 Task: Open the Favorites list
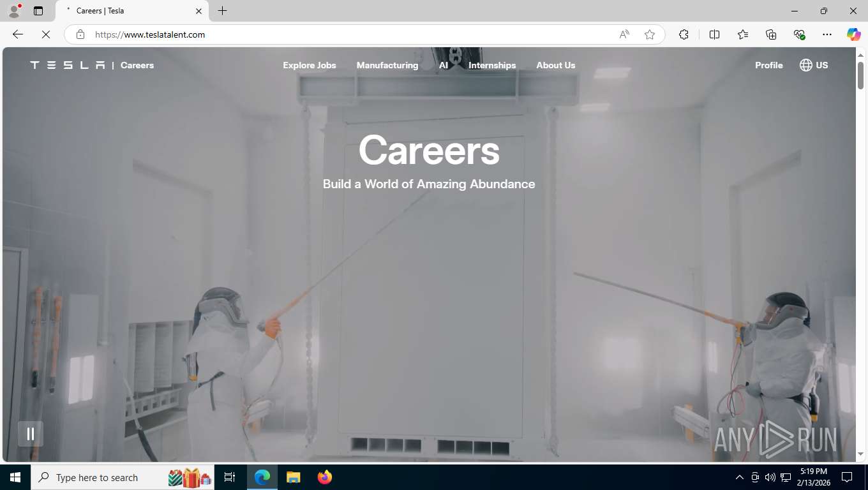click(x=743, y=34)
